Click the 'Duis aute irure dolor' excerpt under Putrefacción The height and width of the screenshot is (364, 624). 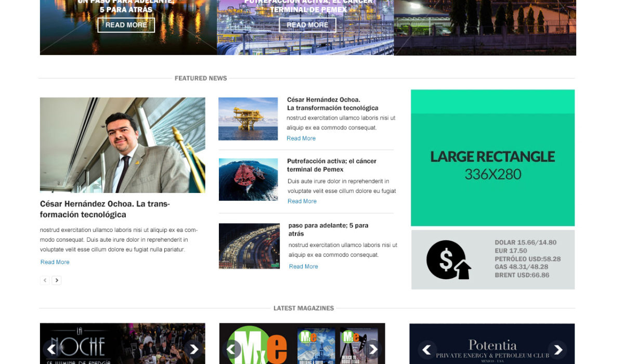pos(342,186)
